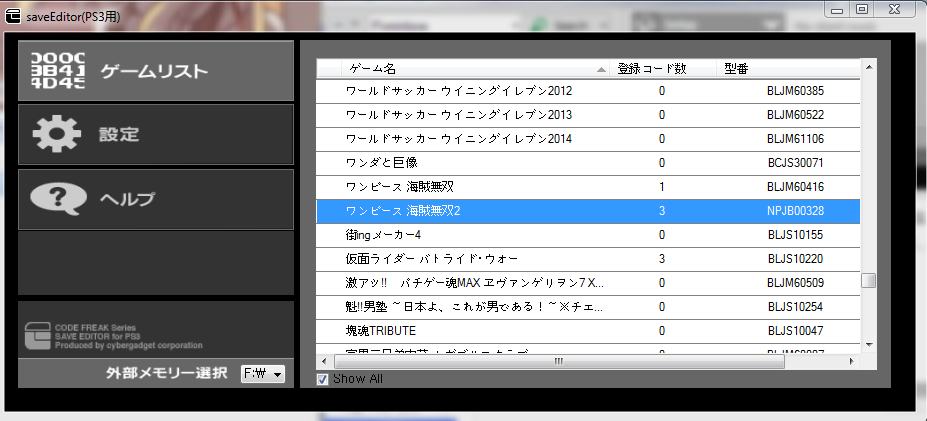Click model number BLJS10155
The width and height of the screenshot is (927, 421).
coord(795,235)
